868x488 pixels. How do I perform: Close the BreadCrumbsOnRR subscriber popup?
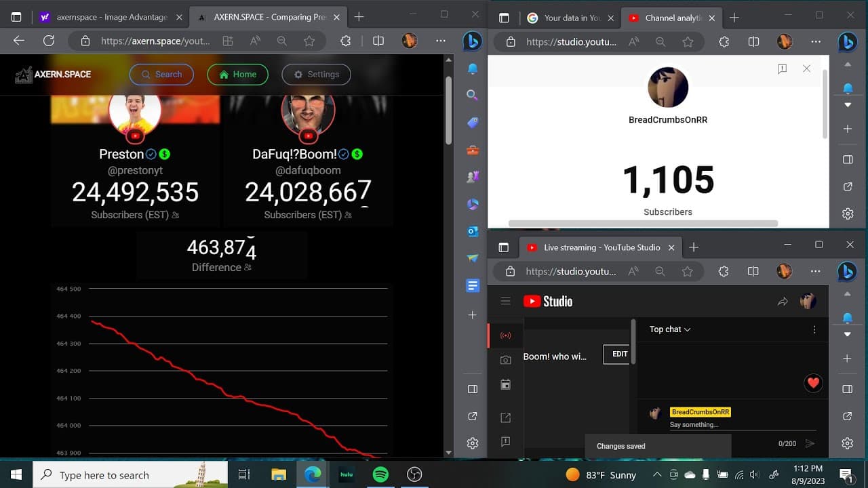coord(806,68)
